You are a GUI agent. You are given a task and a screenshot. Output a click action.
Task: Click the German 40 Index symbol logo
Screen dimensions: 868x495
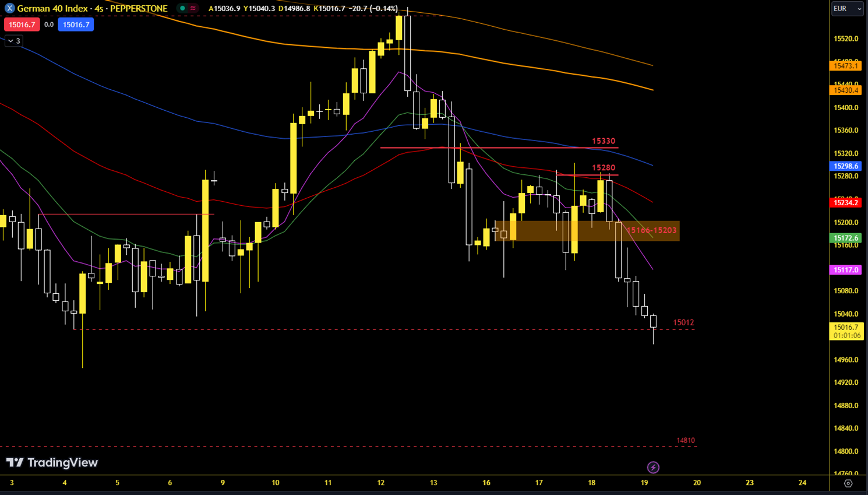point(9,8)
